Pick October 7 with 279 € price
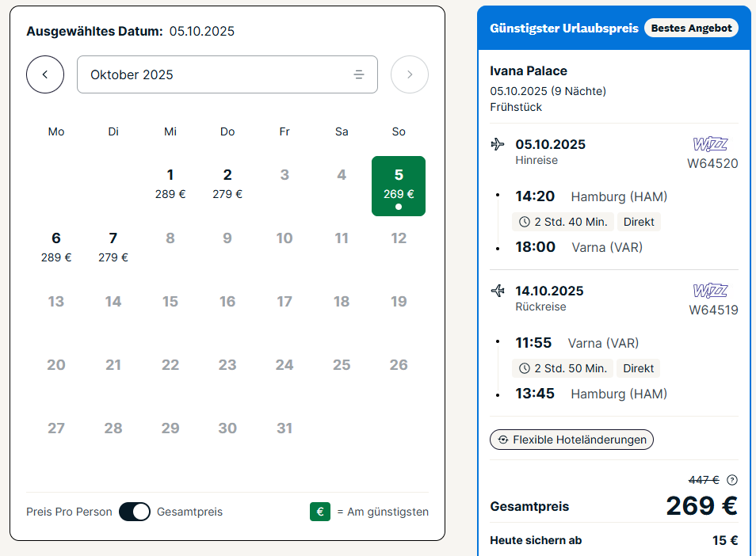Screen dimensions: 756x556 113,246
